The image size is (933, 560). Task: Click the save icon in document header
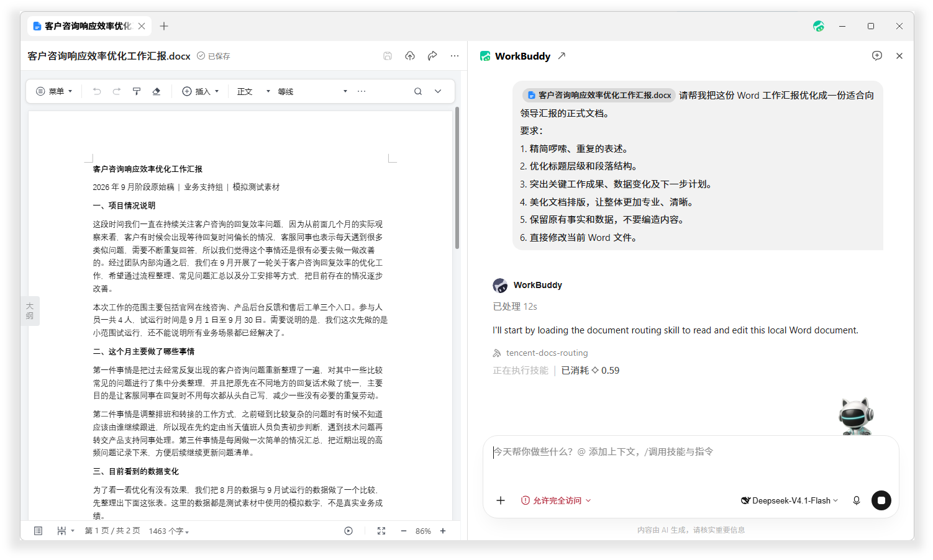[x=388, y=56]
